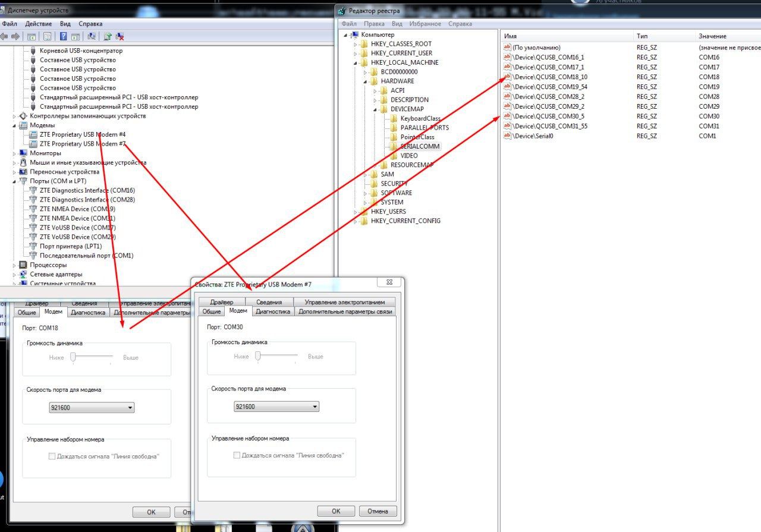
Task: Click the Back arrow in Device Manager toolbar
Action: coord(4,36)
